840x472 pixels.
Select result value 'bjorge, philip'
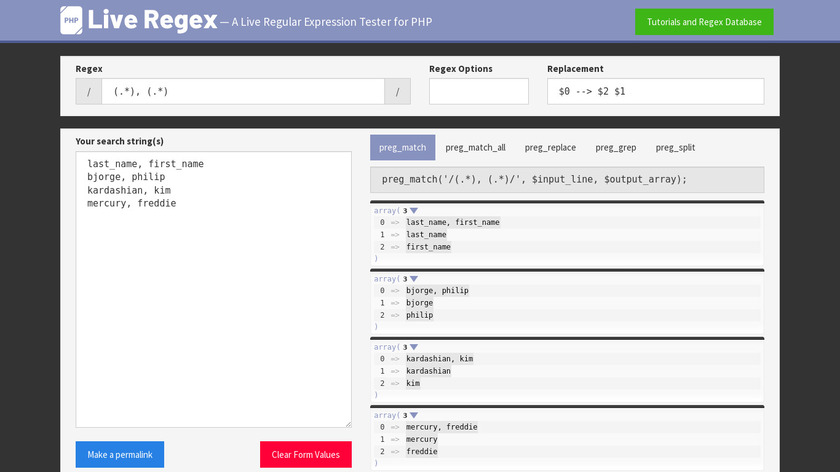tap(437, 290)
